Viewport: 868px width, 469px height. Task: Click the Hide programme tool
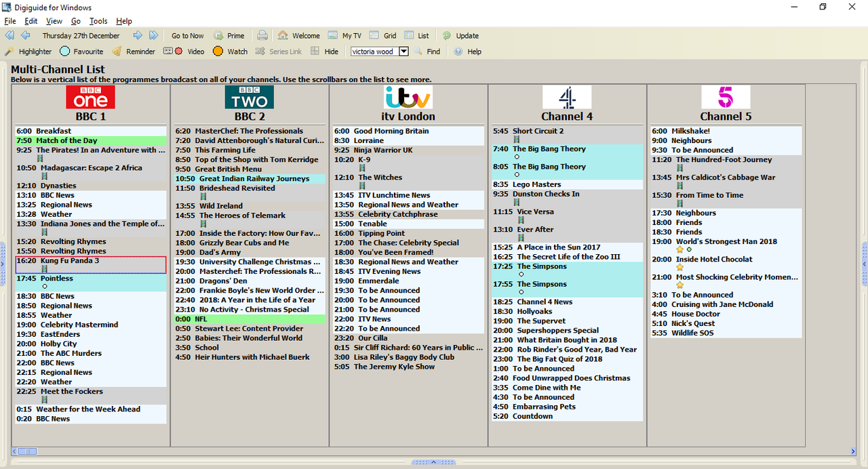[324, 52]
